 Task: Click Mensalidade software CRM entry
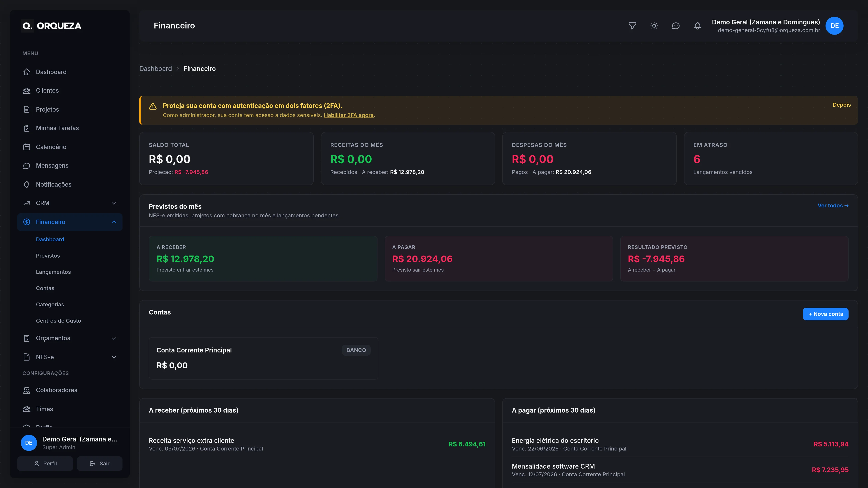(x=680, y=470)
